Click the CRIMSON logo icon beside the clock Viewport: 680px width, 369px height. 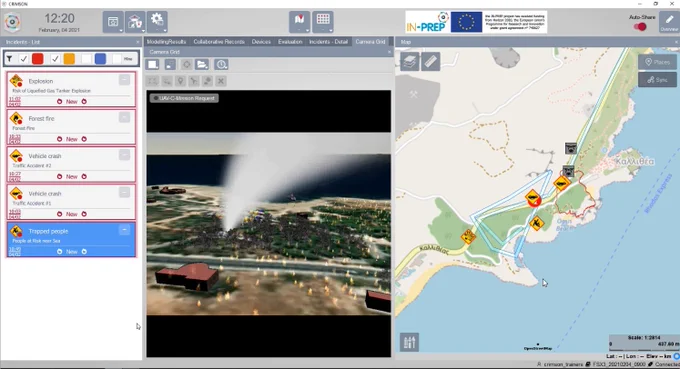13,23
